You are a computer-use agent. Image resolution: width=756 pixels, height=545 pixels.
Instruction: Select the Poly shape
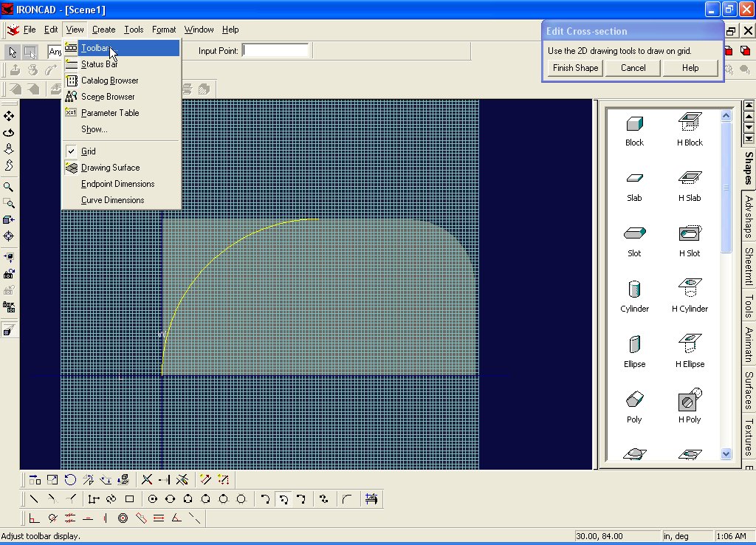(x=634, y=408)
